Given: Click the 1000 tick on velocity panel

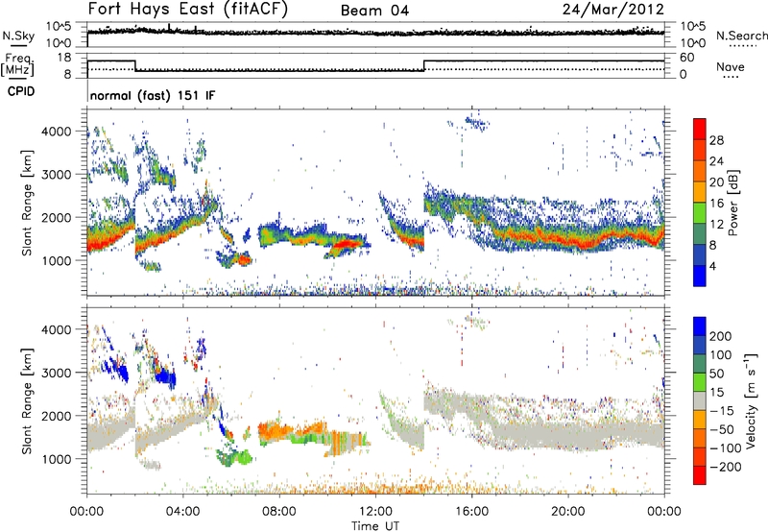Looking at the screenshot, I should (56, 459).
